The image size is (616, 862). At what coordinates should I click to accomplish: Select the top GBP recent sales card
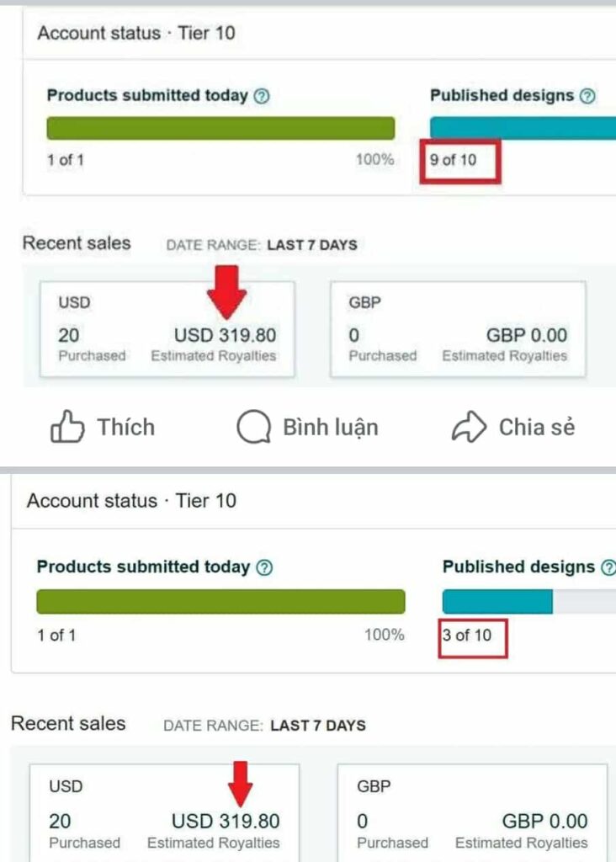coord(458,329)
